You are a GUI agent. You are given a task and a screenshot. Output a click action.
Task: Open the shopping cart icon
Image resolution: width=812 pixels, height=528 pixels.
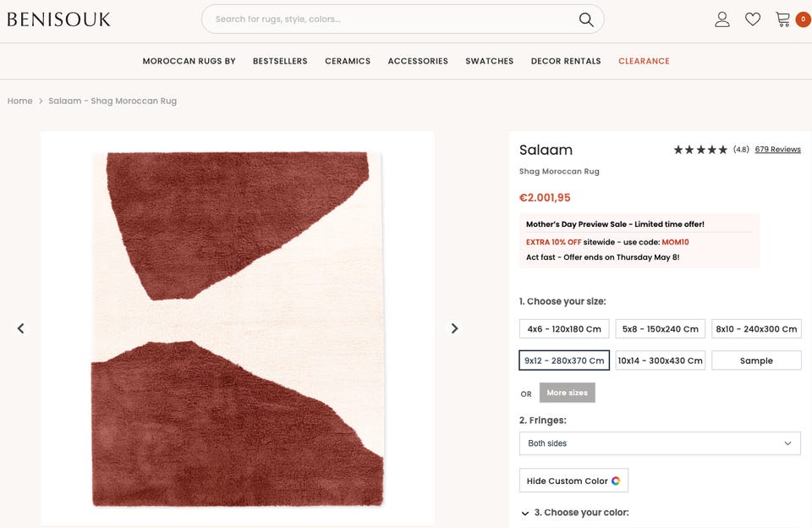point(783,19)
